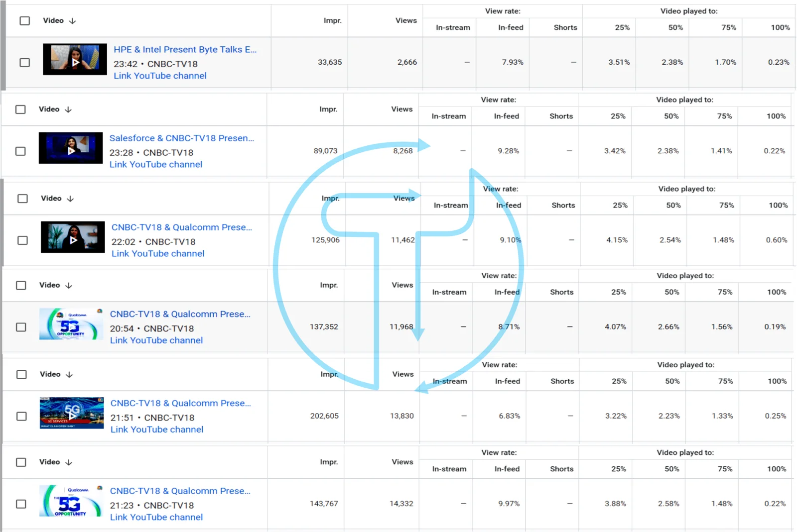Toggle the header checkbox above the 20:54 Qualcomm video
Viewport: 797px width, 532px height.
click(x=21, y=286)
